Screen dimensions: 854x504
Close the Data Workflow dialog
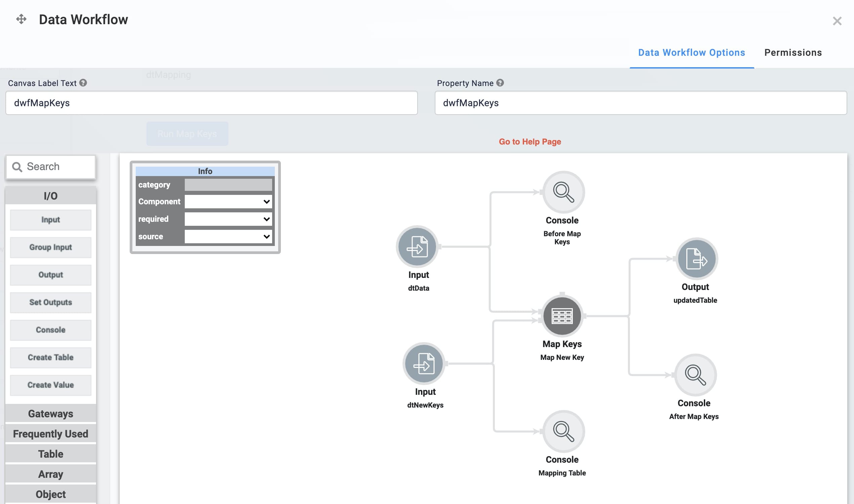837,21
